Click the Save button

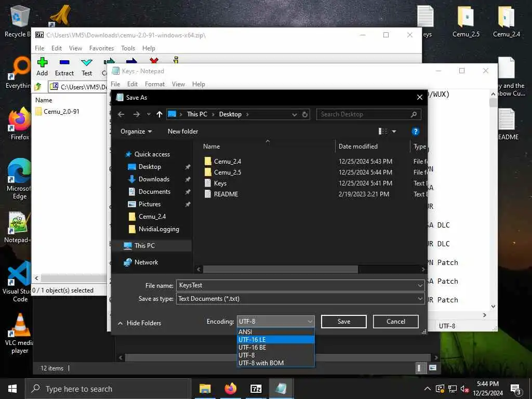point(344,322)
